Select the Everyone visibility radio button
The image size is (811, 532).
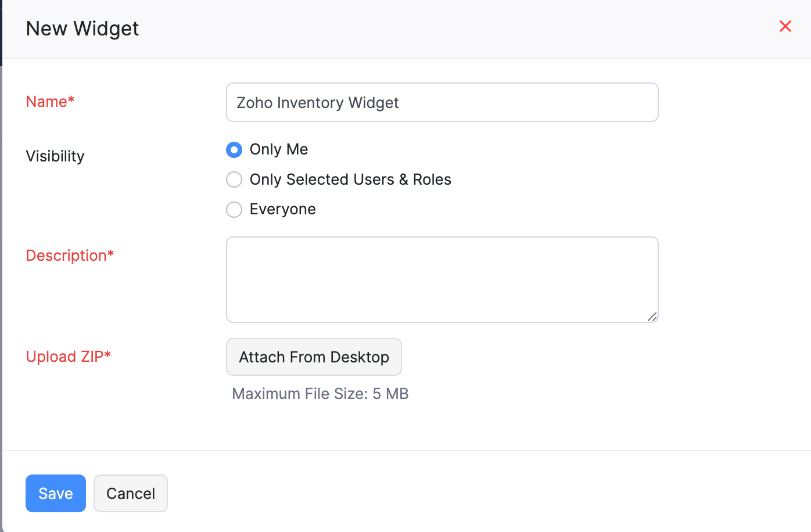(x=234, y=210)
